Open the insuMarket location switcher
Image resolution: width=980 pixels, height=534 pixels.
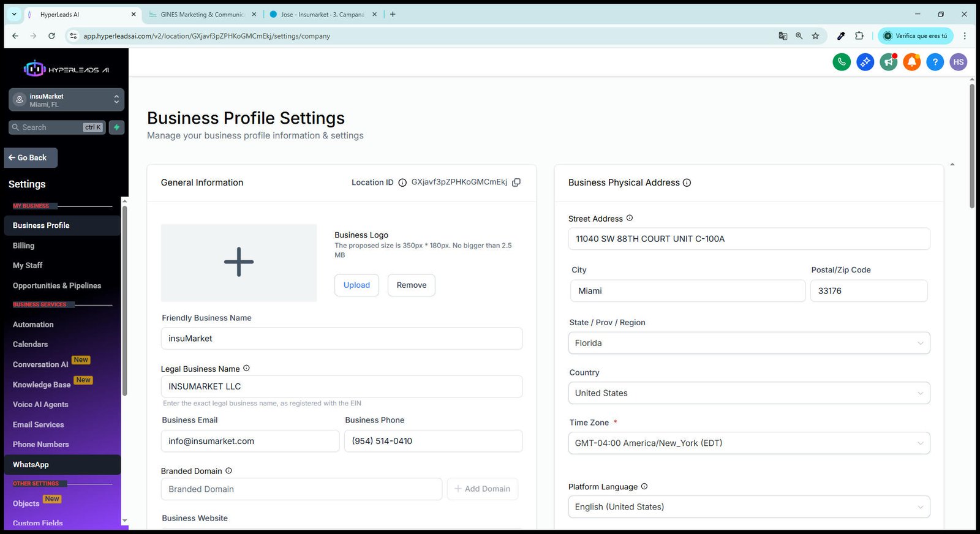point(66,100)
